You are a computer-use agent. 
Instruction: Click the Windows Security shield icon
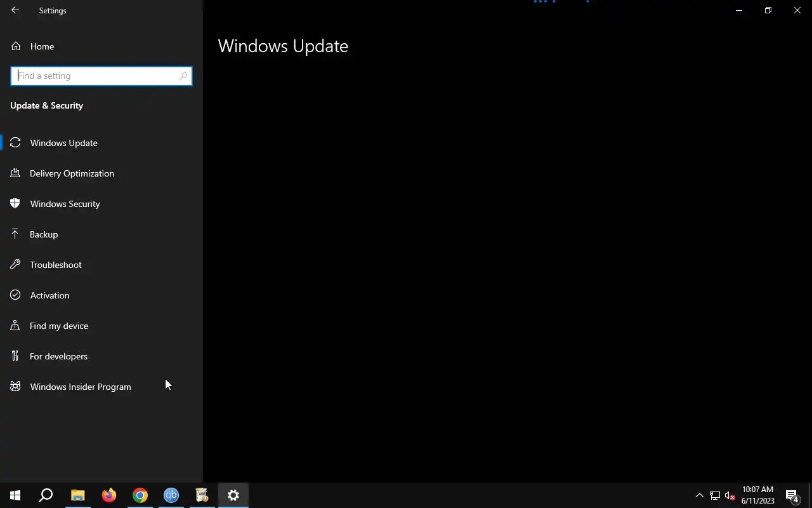[15, 204]
